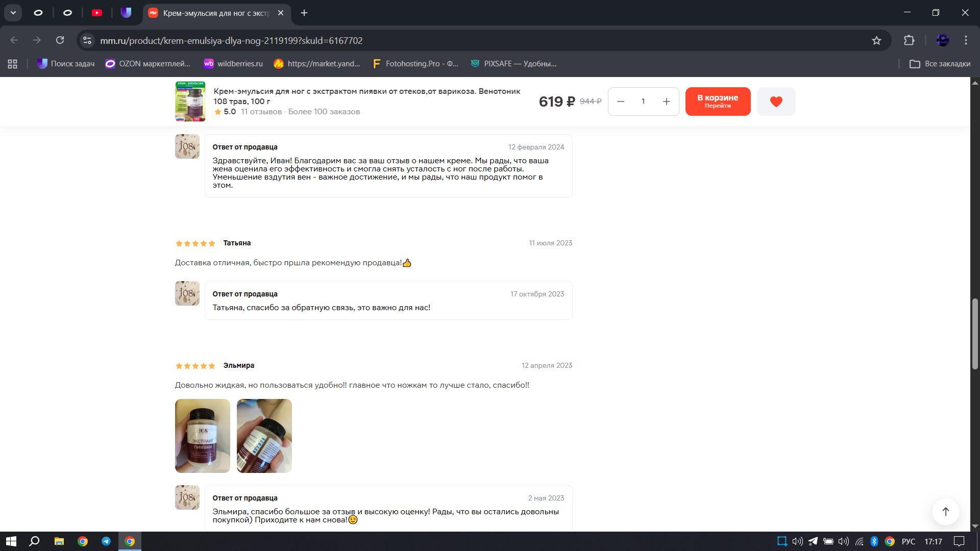Viewport: 980px width, 551px height.
Task: Open the wildberries.ru bookmark
Action: tap(233, 64)
